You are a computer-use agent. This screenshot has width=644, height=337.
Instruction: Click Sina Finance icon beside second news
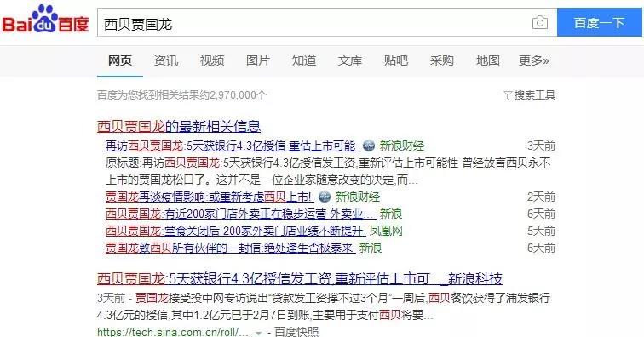(x=325, y=197)
